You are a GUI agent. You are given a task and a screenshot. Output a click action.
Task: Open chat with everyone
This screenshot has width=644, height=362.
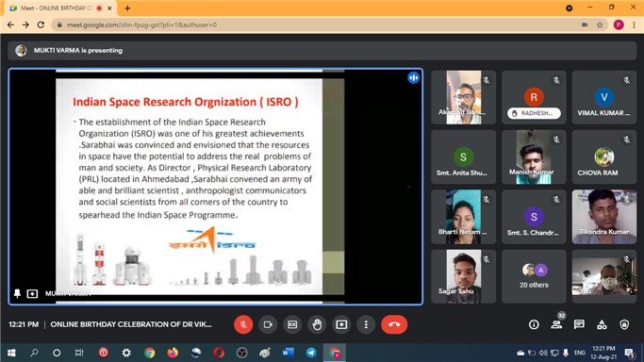[579, 324]
